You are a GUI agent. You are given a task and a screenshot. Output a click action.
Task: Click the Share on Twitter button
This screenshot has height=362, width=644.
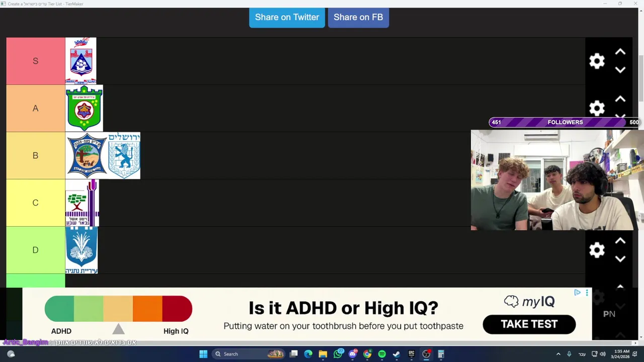pyautogui.click(x=287, y=17)
